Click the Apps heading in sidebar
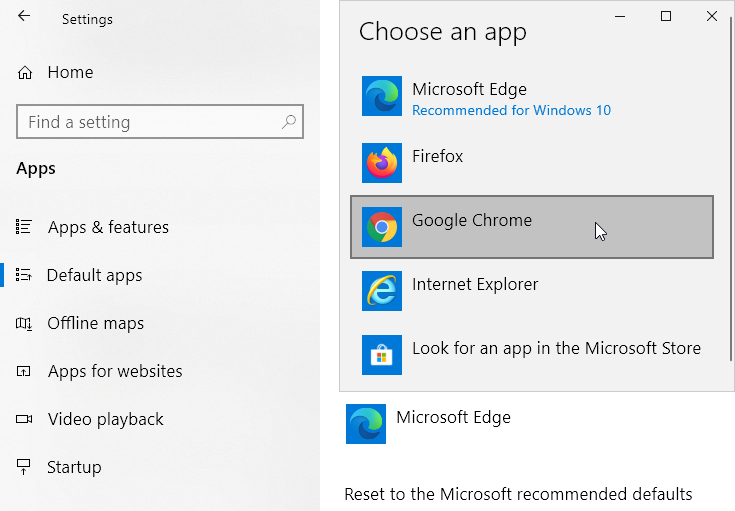This screenshot has height=511, width=735. 36,168
